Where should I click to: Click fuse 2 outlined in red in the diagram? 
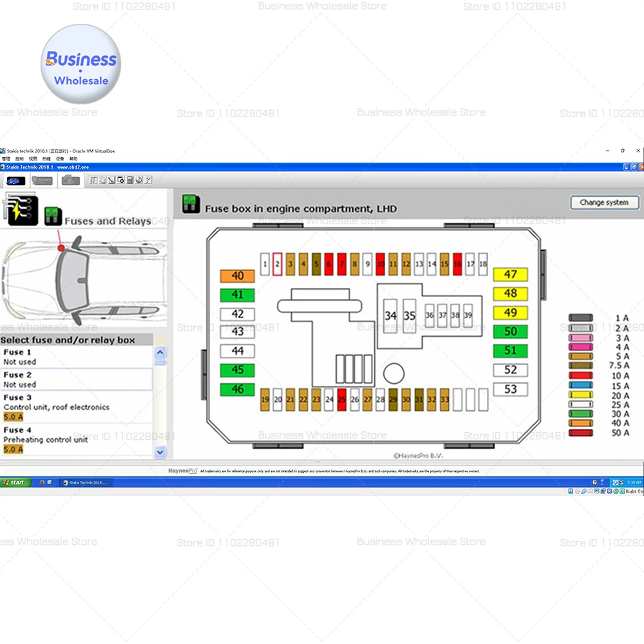point(278,264)
